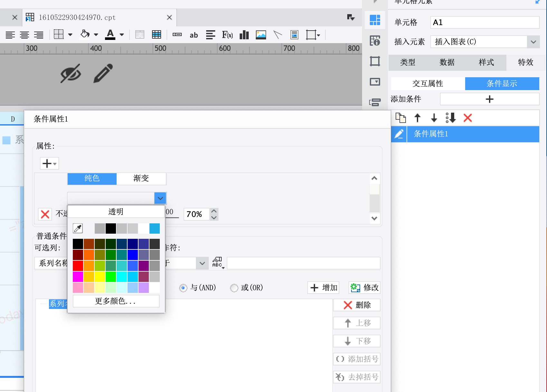This screenshot has width=547, height=392.
Task: Pick the bright yellow color swatch
Action: tap(100, 277)
